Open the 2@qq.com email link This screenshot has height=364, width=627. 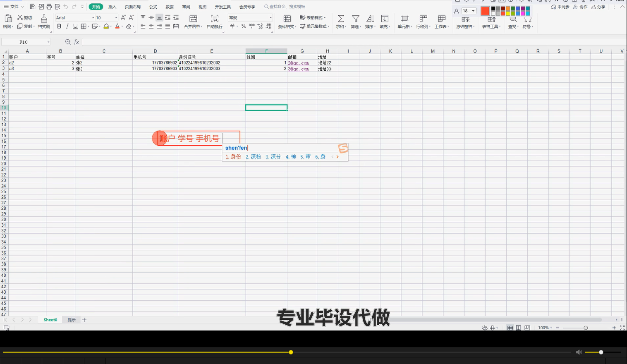299,63
